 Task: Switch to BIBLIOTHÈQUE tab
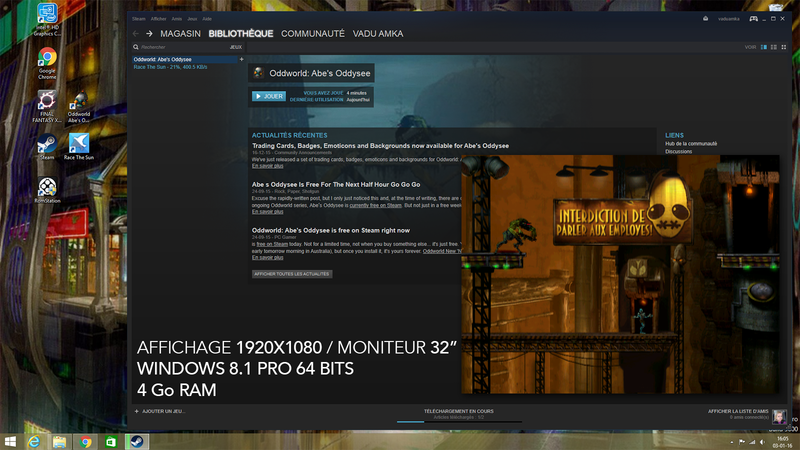pyautogui.click(x=241, y=34)
